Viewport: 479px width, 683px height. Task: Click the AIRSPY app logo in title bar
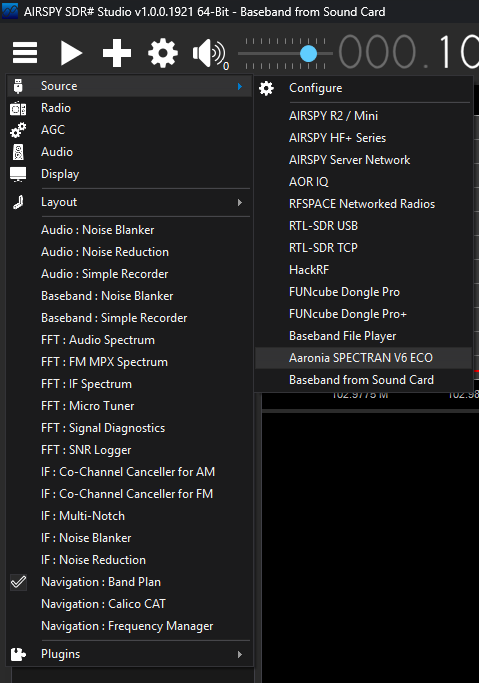10,11
